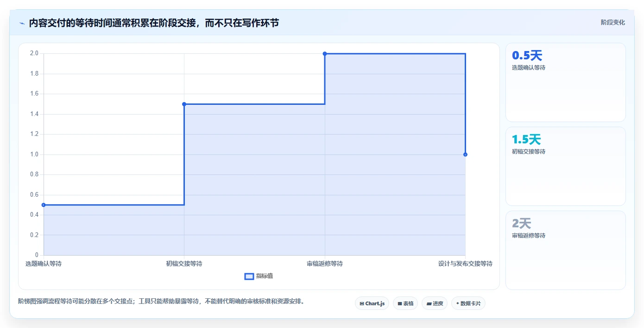Click the 2.0 data point at 审稿返修等待
The image size is (644, 328).
[325, 54]
